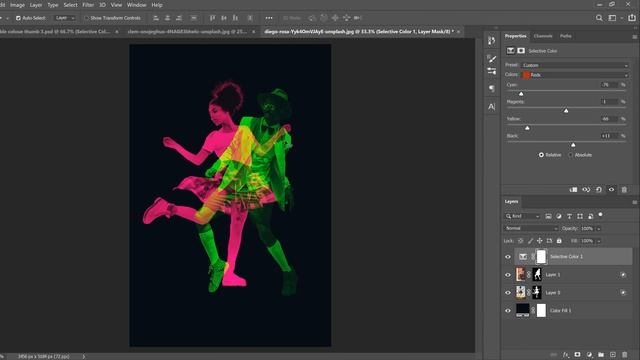Screen dimensions: 640x360
Task: Open the Colors dropdown showing Reds
Action: pos(575,75)
